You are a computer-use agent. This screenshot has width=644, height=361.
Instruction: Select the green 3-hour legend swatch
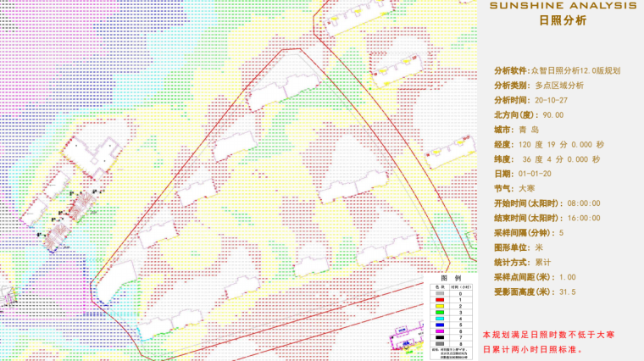[x=440, y=312]
